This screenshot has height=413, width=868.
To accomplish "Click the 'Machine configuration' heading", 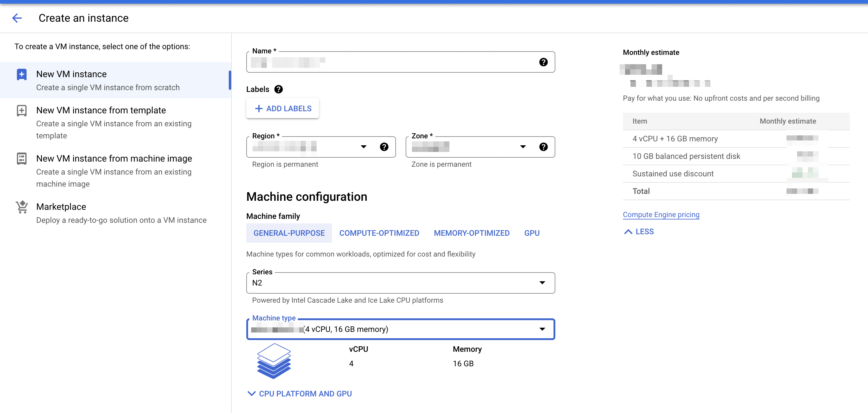I will click(307, 197).
